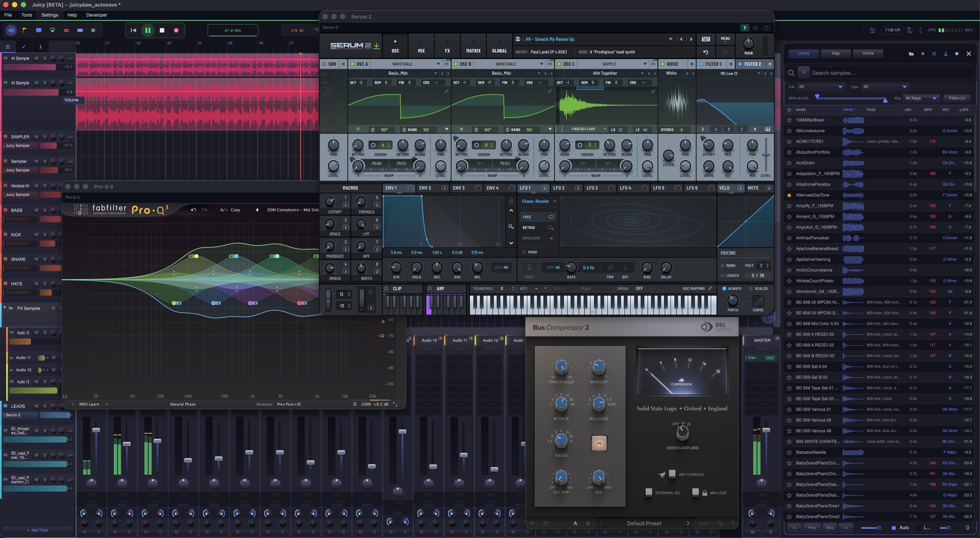This screenshot has width=980, height=538.
Task: Switch to Serum MATRIX tab
Action: click(473, 46)
